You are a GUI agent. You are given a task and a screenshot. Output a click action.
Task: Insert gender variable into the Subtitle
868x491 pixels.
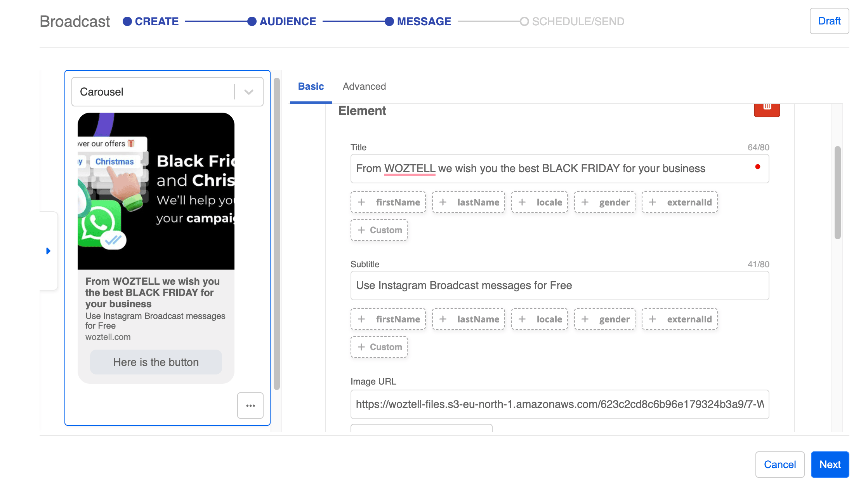coord(604,319)
